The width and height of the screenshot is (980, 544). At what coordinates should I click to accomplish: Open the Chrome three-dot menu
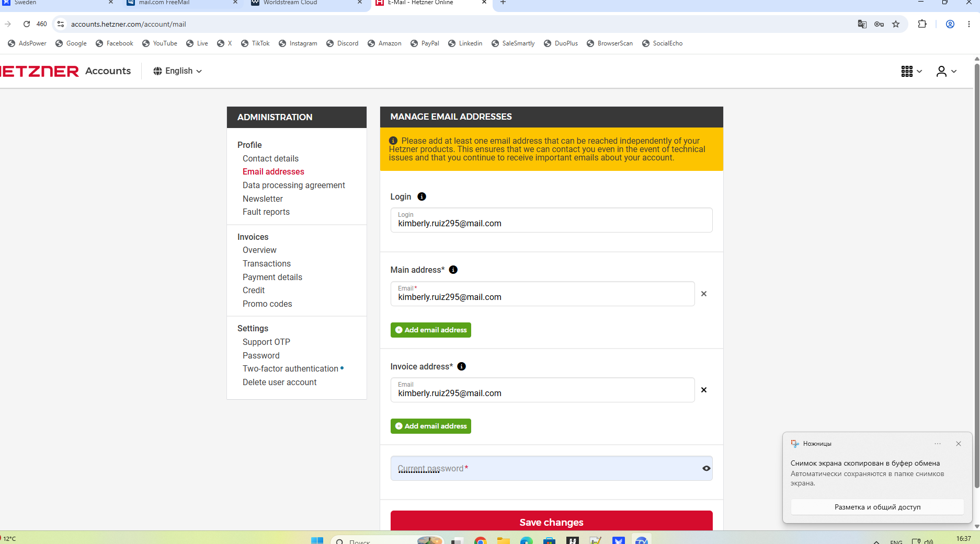point(969,24)
